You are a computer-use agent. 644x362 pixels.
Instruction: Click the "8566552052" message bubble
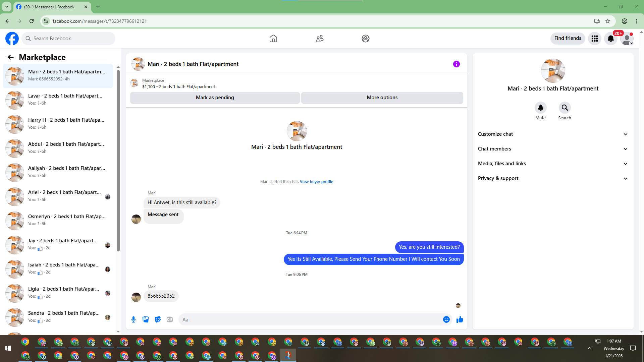pos(161,296)
